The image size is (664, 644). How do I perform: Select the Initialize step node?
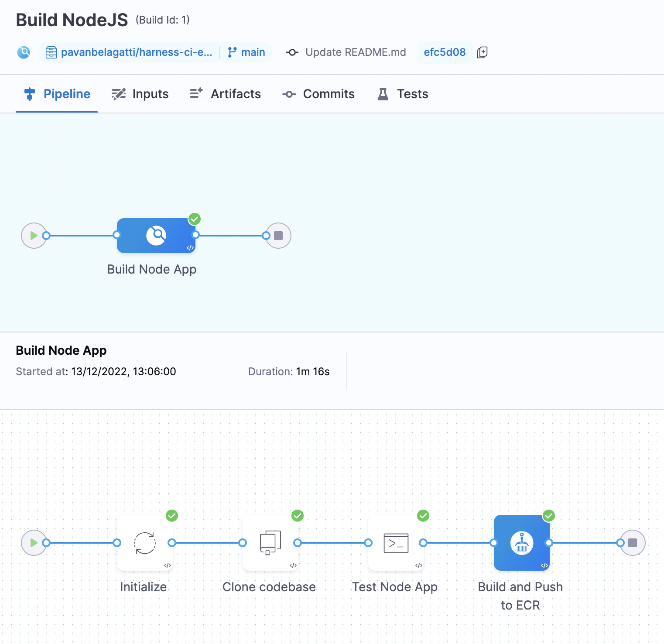click(145, 543)
